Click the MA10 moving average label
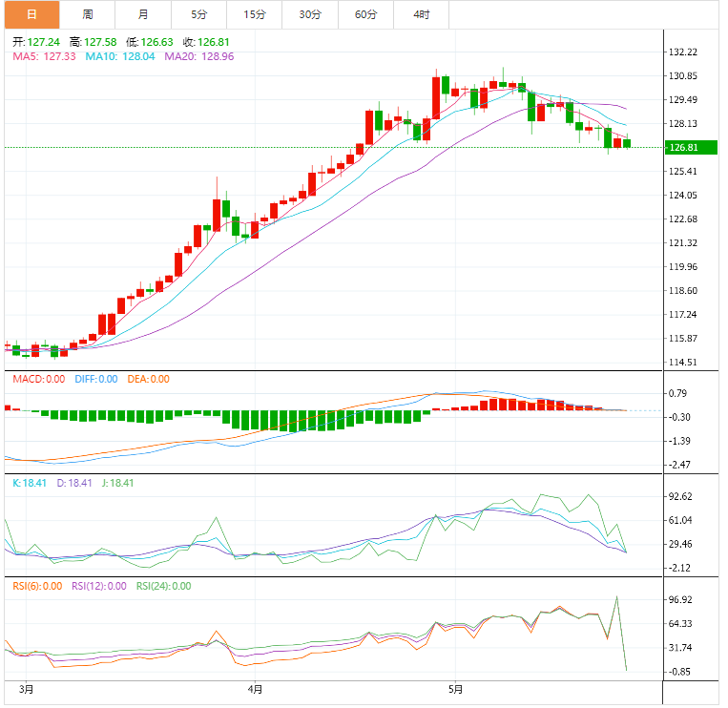The width and height of the screenshot is (728, 708). click(119, 57)
